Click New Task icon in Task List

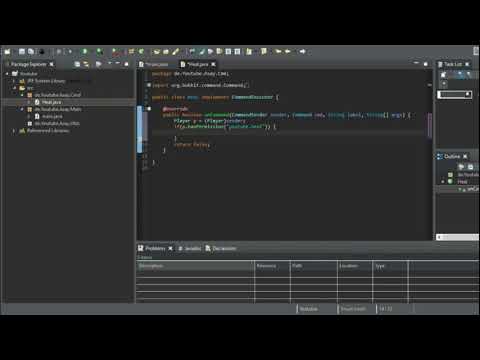coord(443,75)
